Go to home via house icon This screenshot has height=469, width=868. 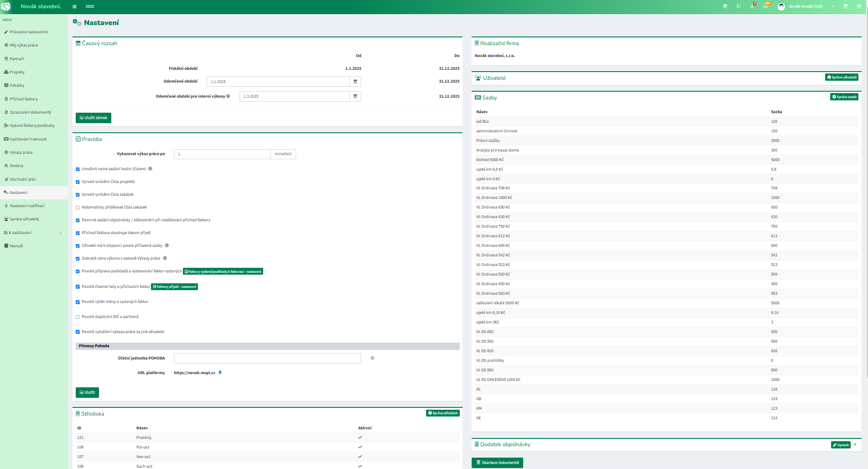tap(859, 6)
